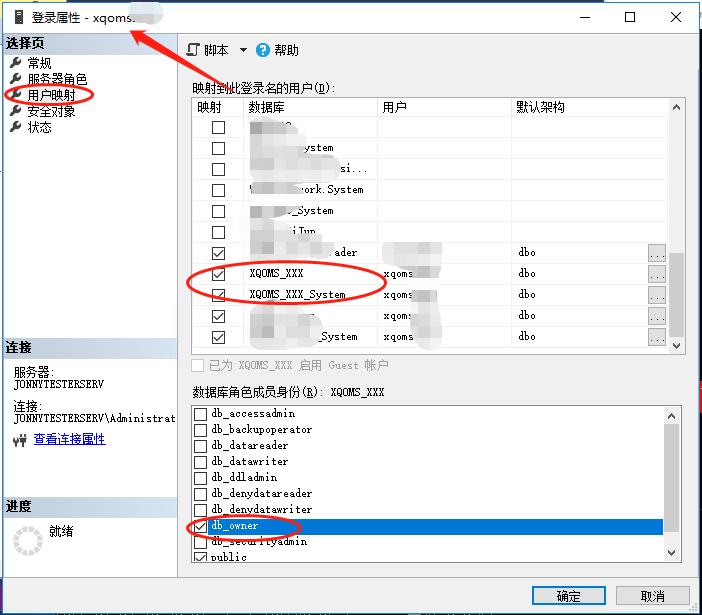Enable the db_datareader role checkbox

click(x=201, y=446)
